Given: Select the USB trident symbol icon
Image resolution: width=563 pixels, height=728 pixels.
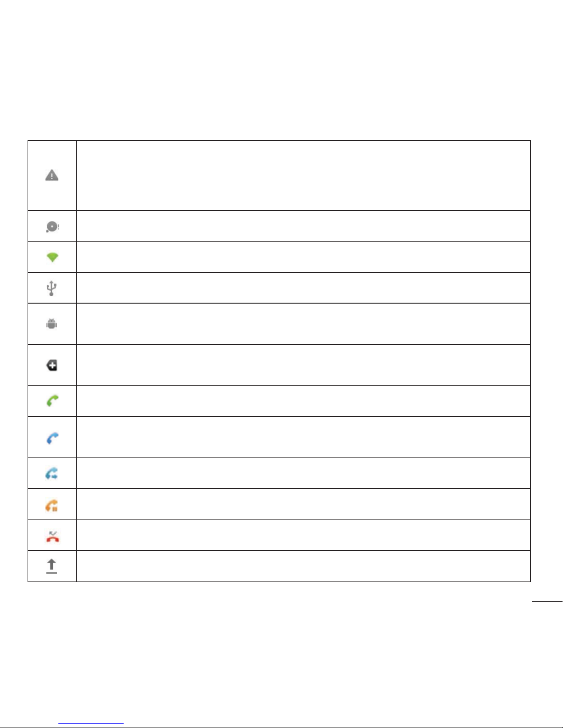Looking at the screenshot, I should (51, 288).
